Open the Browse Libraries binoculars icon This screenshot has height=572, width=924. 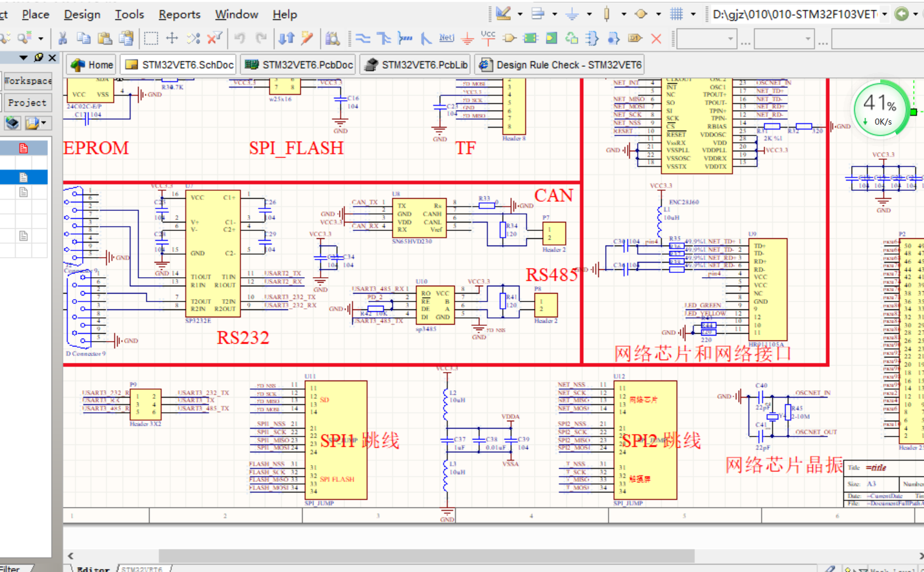click(332, 39)
